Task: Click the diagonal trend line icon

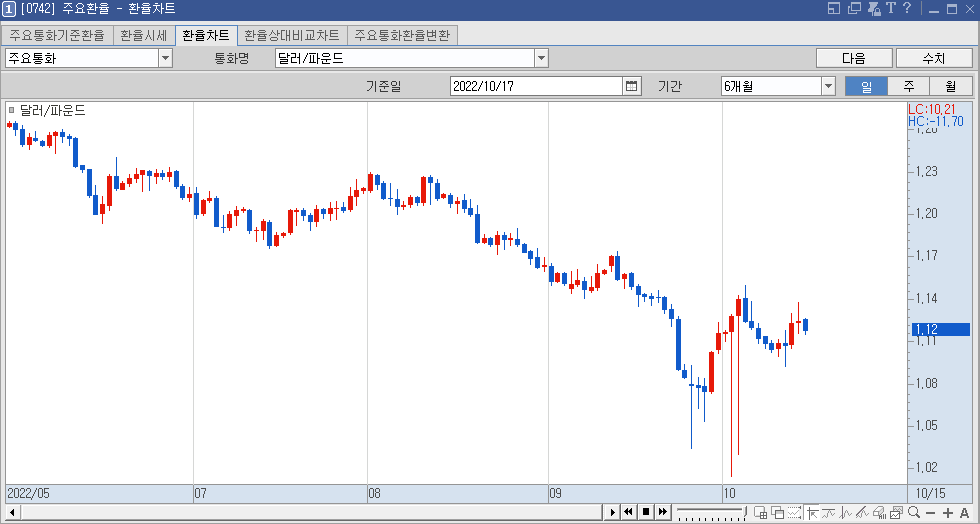Action: (x=862, y=513)
